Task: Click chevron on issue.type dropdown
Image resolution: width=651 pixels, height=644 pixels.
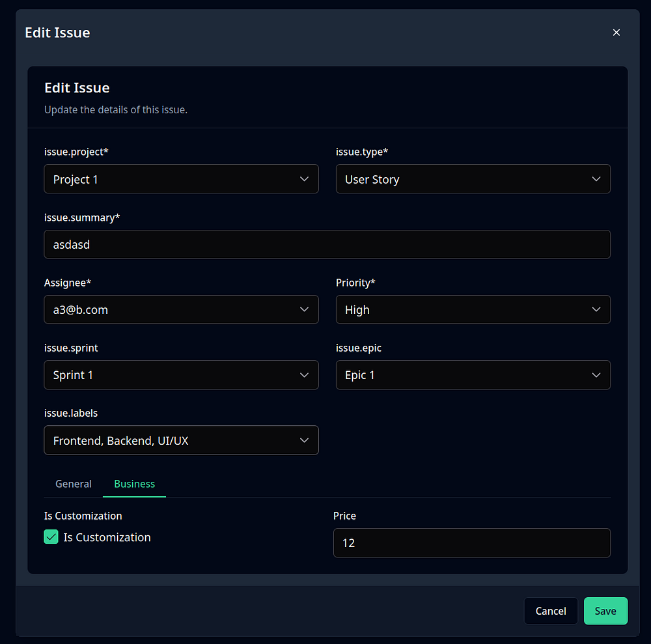Action: pos(596,179)
